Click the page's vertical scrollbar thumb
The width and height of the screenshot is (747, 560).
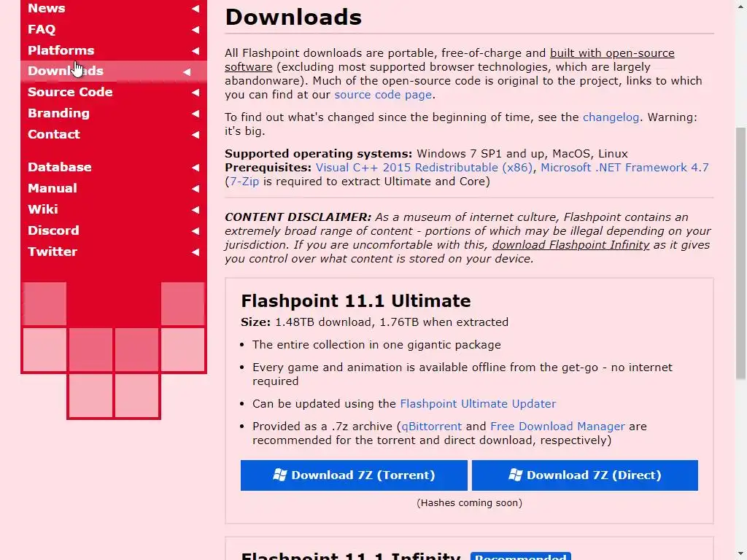click(x=741, y=253)
